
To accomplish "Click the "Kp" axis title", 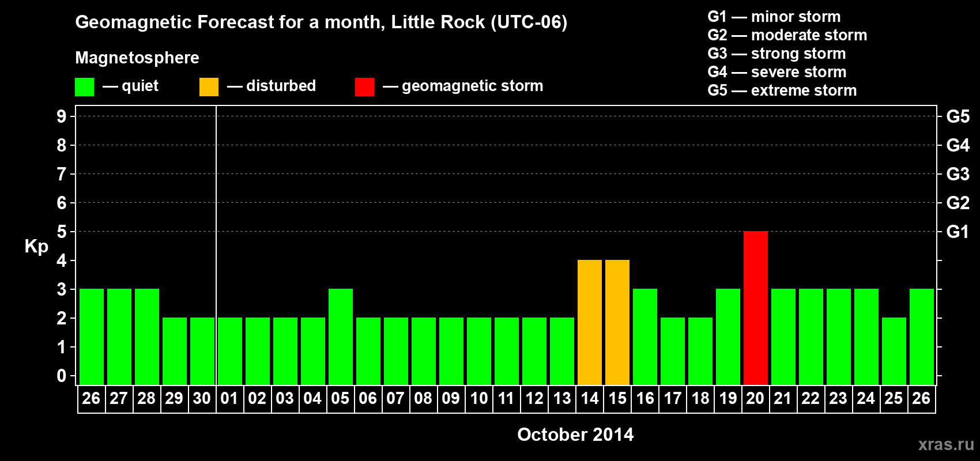I will coord(36,247).
